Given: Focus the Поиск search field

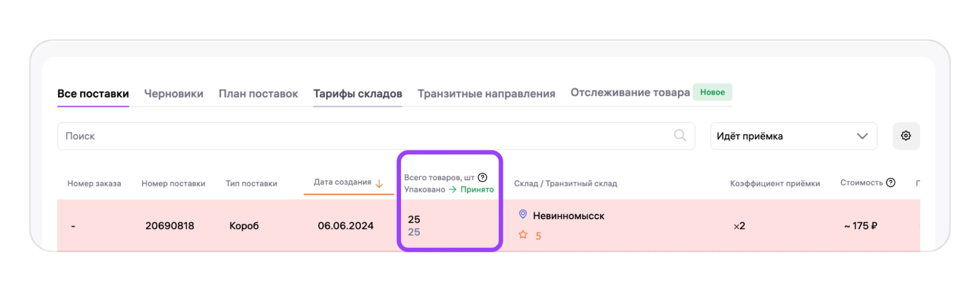Looking at the screenshot, I should (x=363, y=136).
